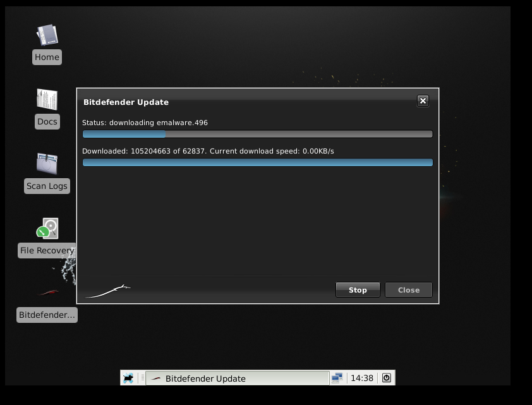Click the Bitdefender... desktop label
Viewport: 532px width, 405px height.
[47, 315]
